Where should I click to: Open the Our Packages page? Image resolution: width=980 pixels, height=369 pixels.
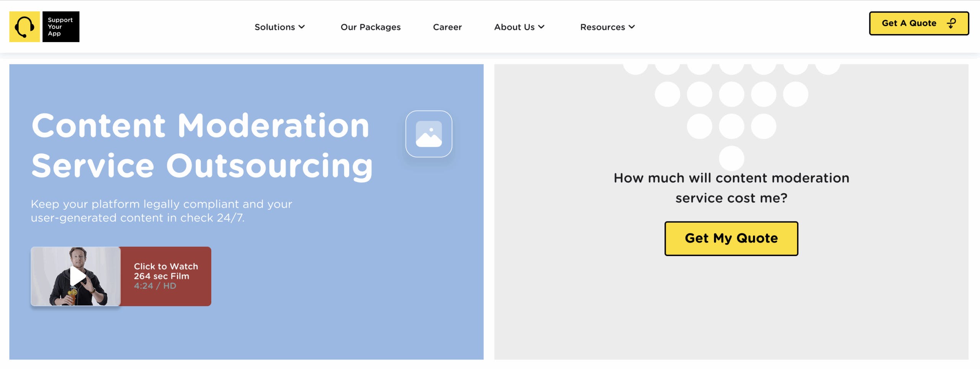point(370,27)
